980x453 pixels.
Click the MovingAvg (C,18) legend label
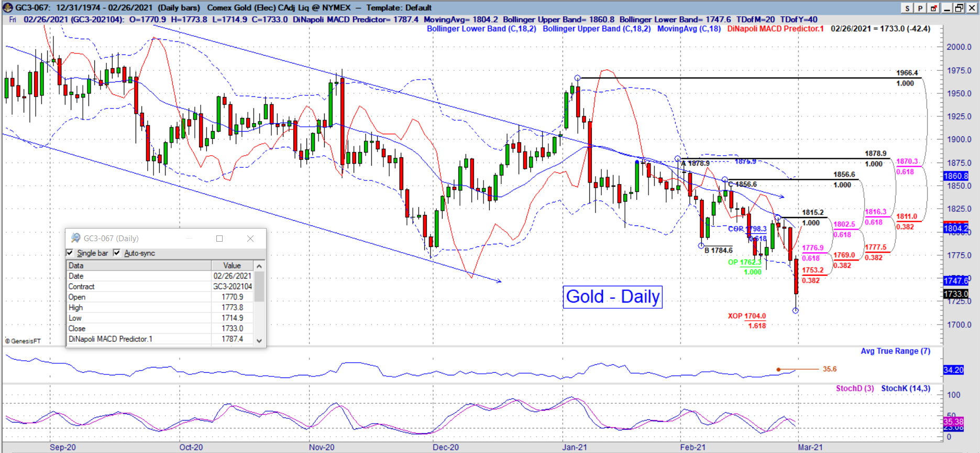pyautogui.click(x=689, y=29)
